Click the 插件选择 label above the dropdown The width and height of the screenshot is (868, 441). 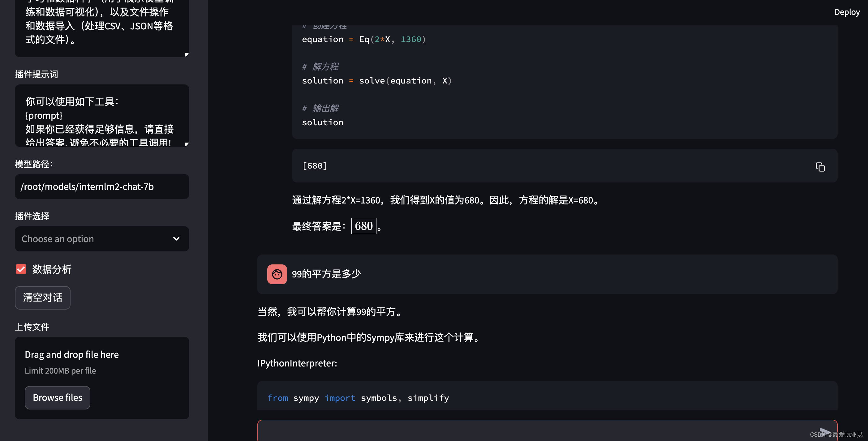[32, 216]
